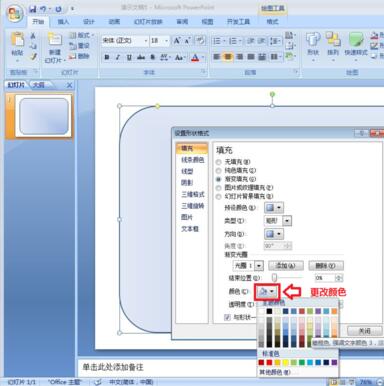Switch to the 视图 (View) ribbon tab
Image resolution: width=384 pixels, height=386 pixels.
tap(207, 22)
